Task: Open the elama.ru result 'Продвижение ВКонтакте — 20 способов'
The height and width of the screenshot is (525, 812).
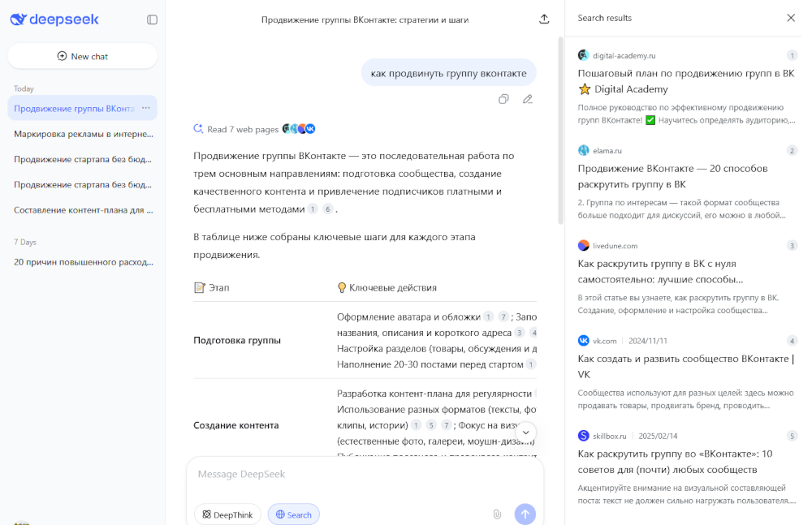Action: (672, 177)
